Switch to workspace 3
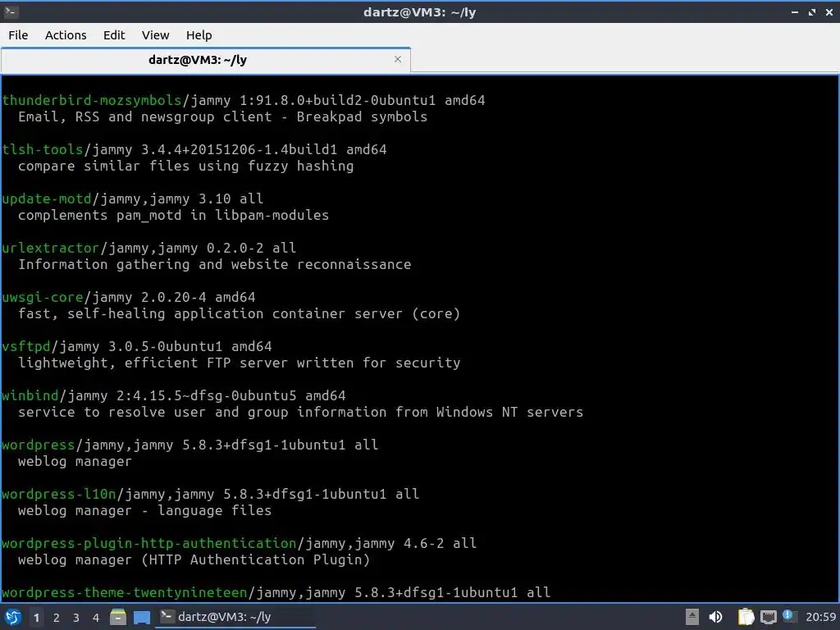840x630 pixels. click(76, 618)
